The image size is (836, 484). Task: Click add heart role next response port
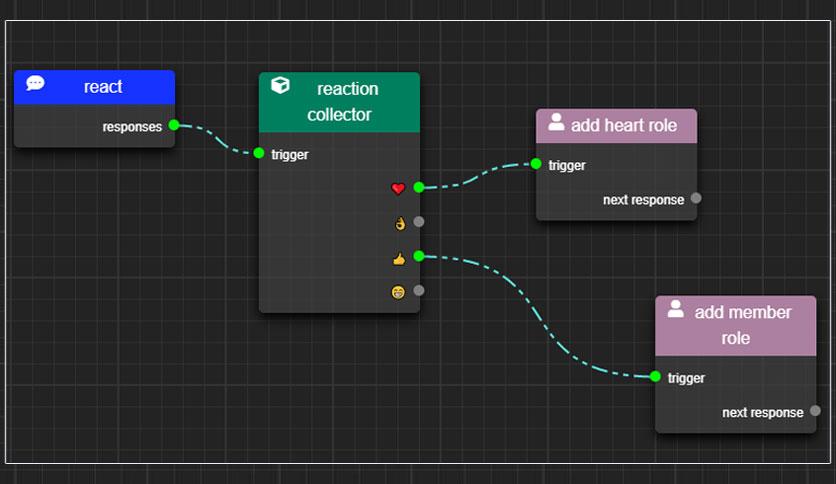(x=696, y=198)
